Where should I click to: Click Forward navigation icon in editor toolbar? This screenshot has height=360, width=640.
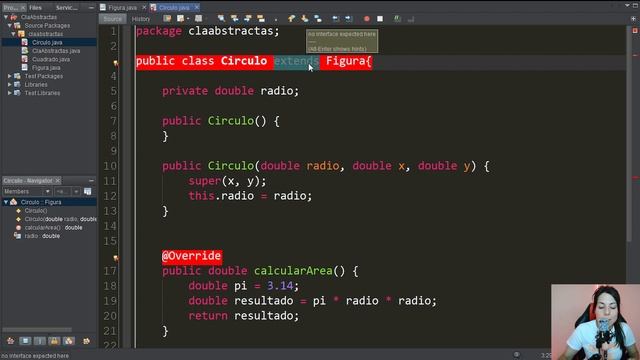point(198,19)
